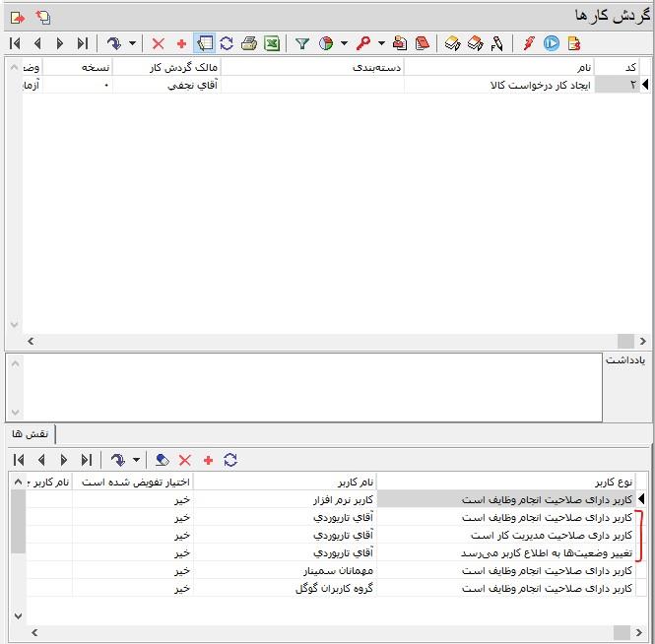Go to first record in top toolbar

tap(15, 43)
